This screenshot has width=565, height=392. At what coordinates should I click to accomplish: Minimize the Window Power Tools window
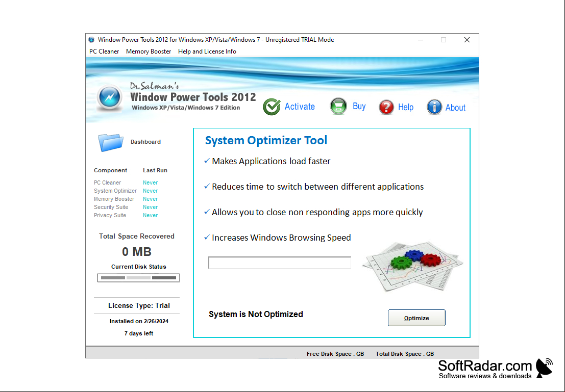tap(421, 40)
